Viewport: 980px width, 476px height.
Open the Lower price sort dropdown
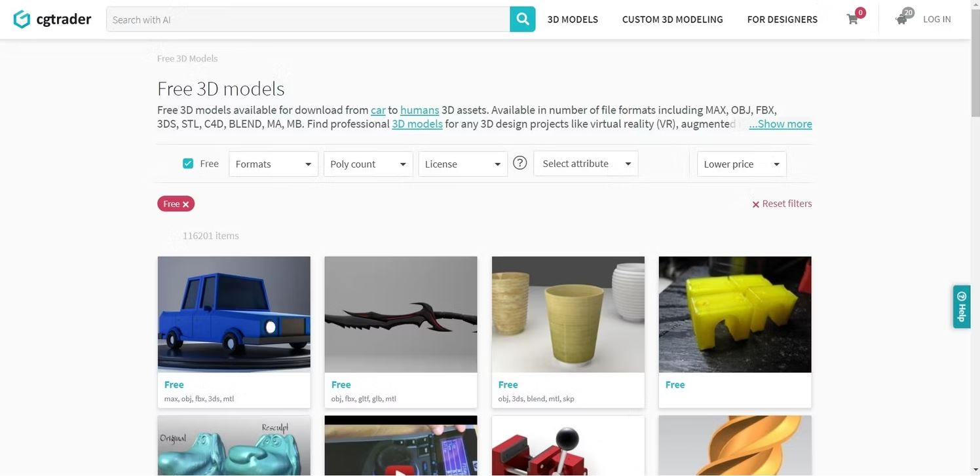742,164
